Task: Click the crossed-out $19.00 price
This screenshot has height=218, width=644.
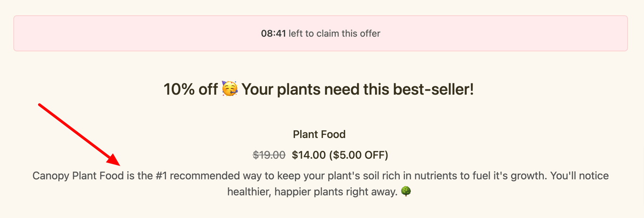Action: [x=269, y=155]
